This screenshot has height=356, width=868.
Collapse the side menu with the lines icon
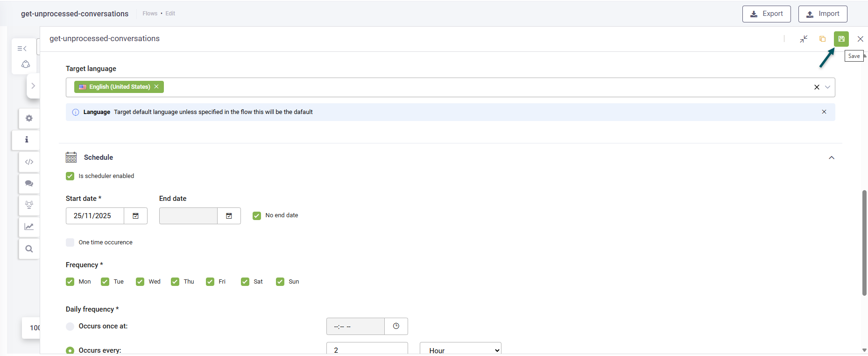(22, 49)
